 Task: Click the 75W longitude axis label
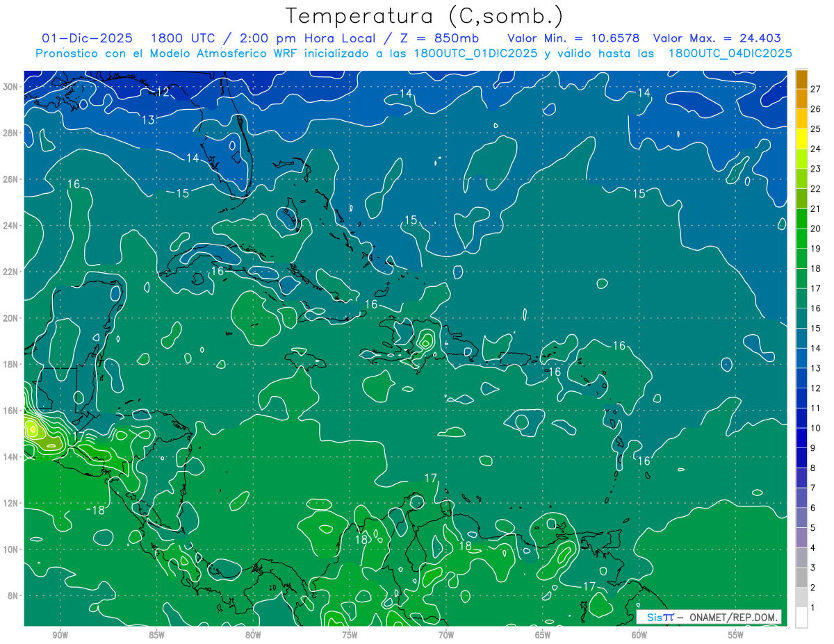(x=350, y=634)
